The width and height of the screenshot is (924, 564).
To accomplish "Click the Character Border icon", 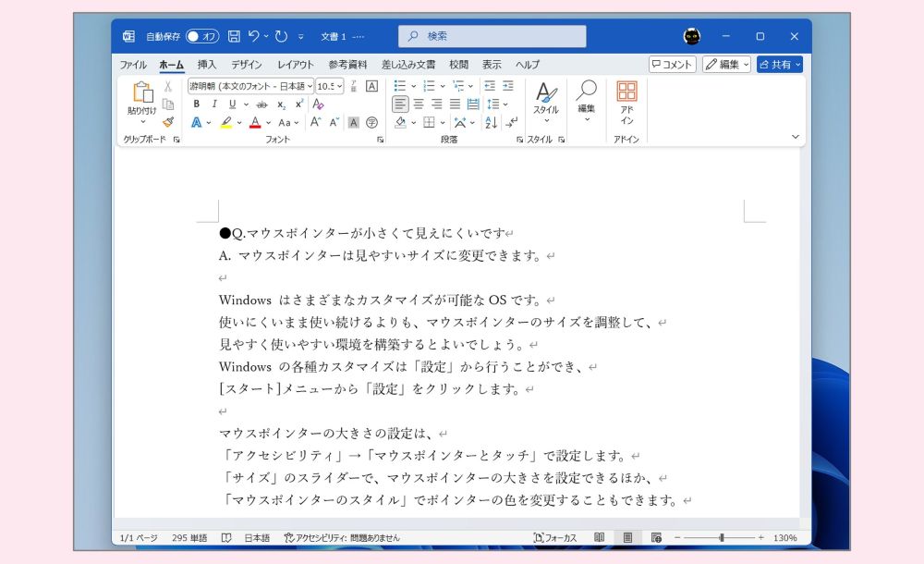I will click(x=371, y=86).
